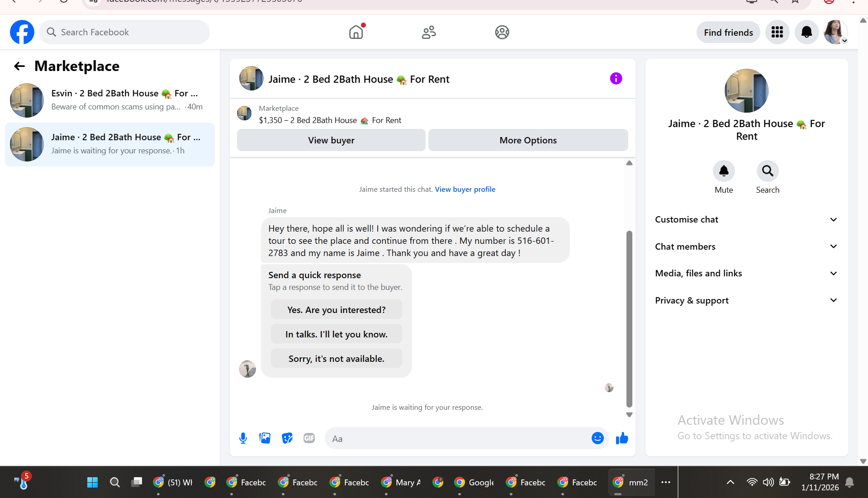Open the emoji picker in message box
Image resolution: width=868 pixels, height=498 pixels.
pyautogui.click(x=598, y=438)
